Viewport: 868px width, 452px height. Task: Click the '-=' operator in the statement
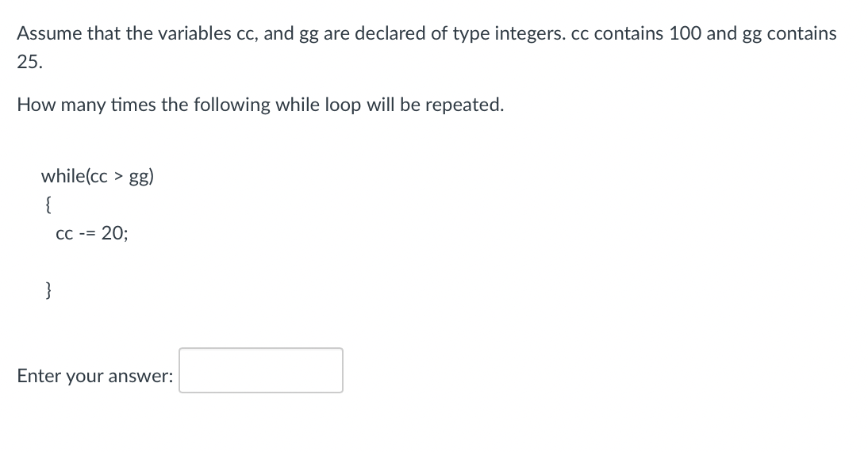(x=87, y=233)
